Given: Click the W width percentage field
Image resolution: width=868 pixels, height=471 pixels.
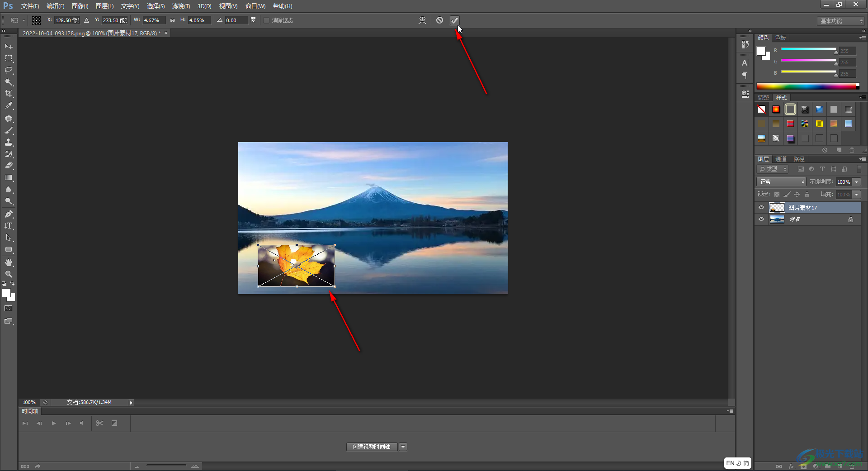Looking at the screenshot, I should [x=154, y=20].
